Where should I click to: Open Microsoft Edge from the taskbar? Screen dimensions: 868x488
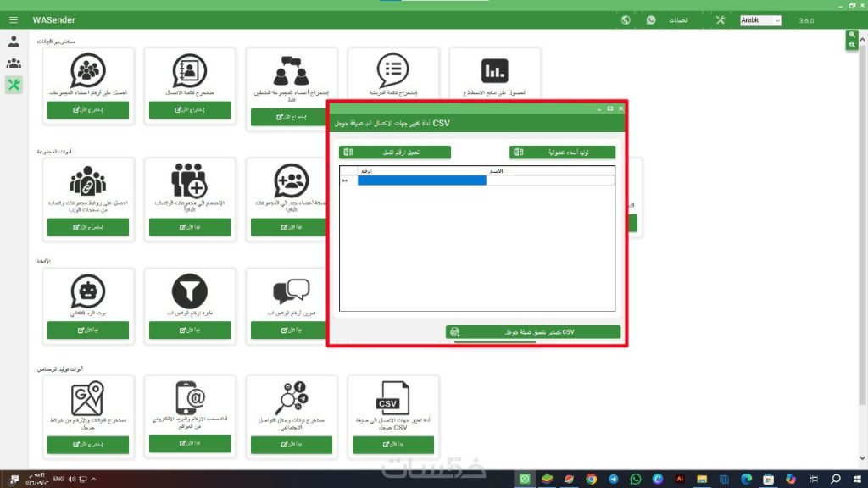(746, 480)
